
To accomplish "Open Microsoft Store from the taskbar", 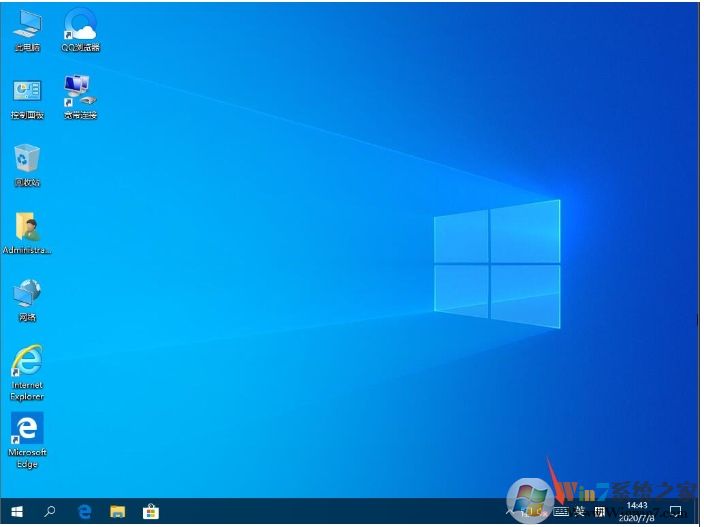I will coord(151,511).
